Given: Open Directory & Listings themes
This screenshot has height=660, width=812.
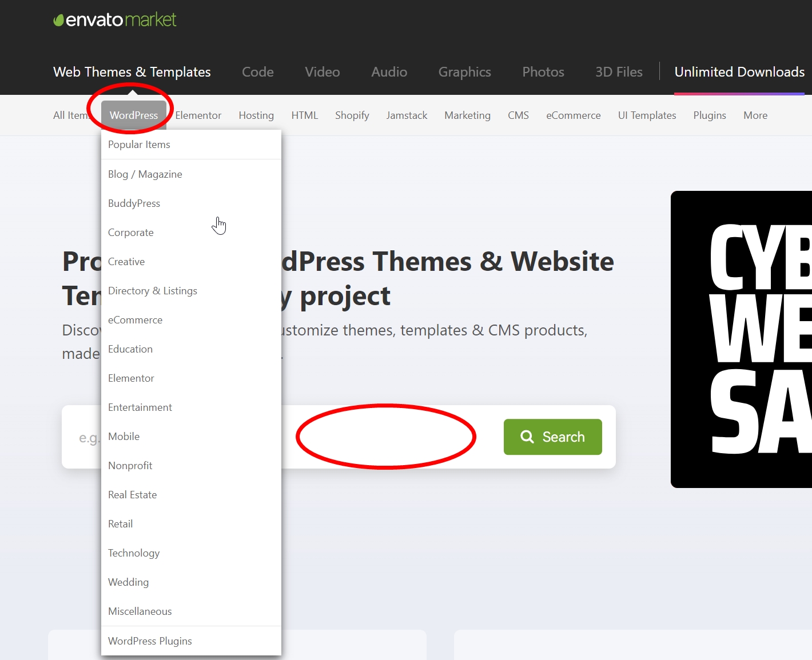Looking at the screenshot, I should click(x=191, y=291).
